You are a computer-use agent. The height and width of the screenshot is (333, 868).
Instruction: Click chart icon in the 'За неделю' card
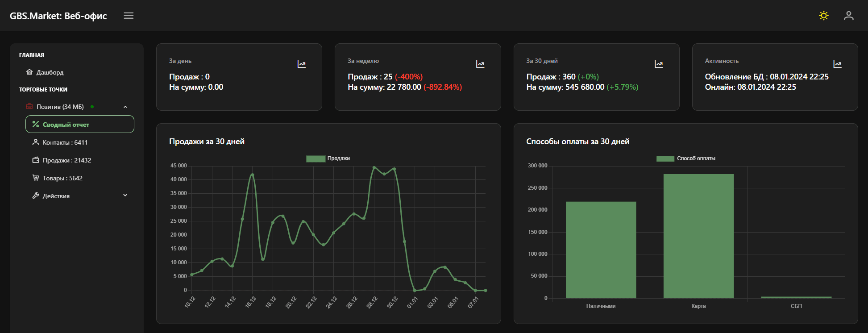tap(480, 64)
